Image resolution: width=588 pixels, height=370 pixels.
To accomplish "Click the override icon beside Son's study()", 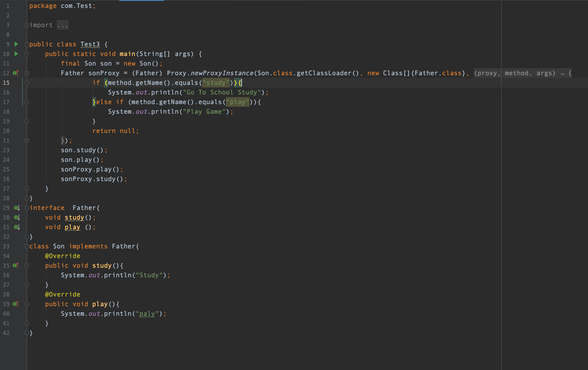I will click(x=16, y=265).
